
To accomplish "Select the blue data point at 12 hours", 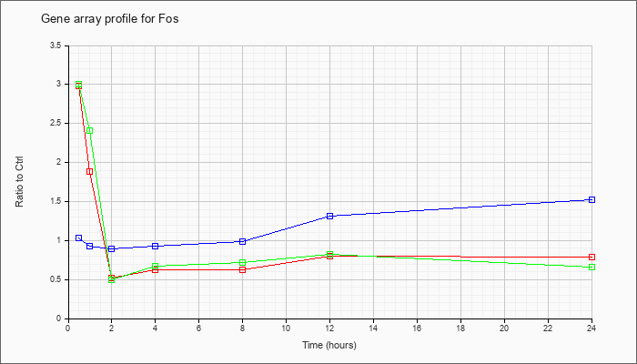I will click(x=329, y=216).
